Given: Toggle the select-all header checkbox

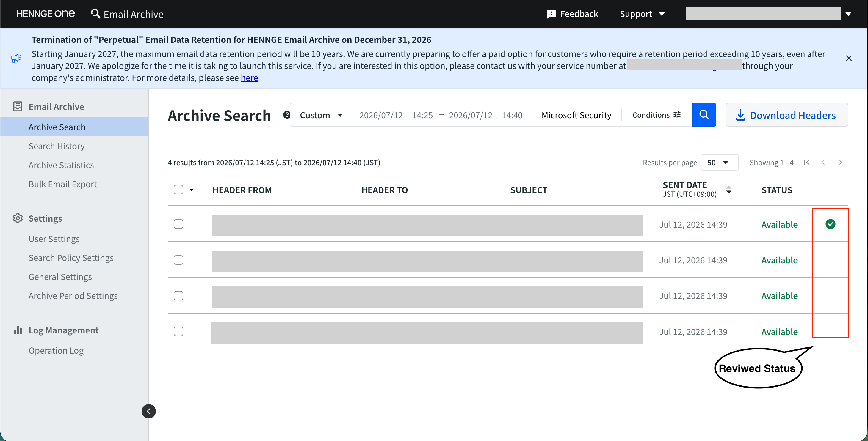Looking at the screenshot, I should 178,190.
